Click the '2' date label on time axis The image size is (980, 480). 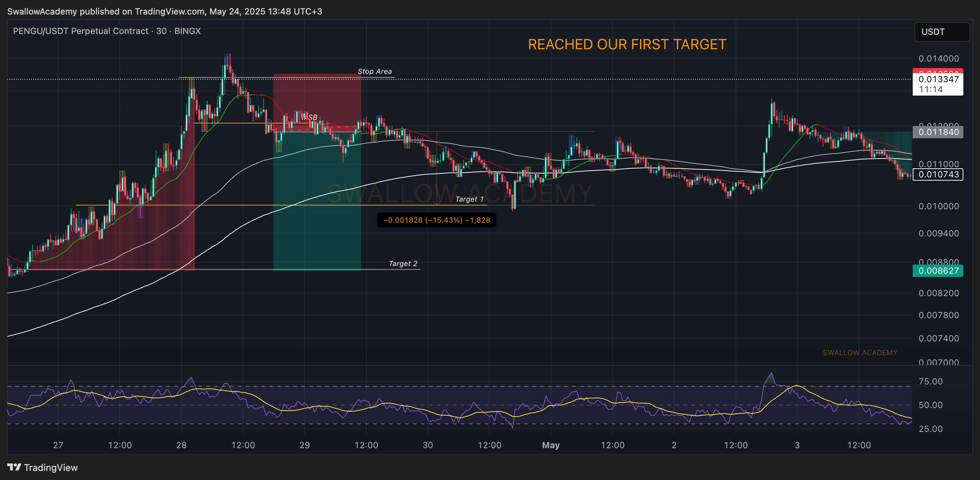click(674, 445)
